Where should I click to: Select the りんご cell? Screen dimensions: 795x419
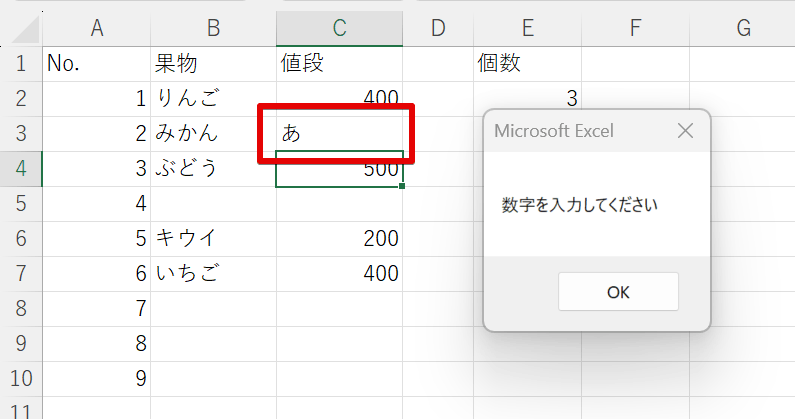click(213, 99)
